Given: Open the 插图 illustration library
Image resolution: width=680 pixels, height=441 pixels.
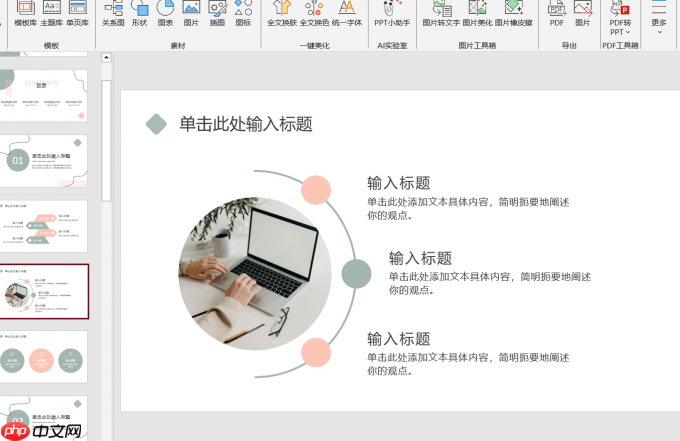Looking at the screenshot, I should [x=217, y=13].
